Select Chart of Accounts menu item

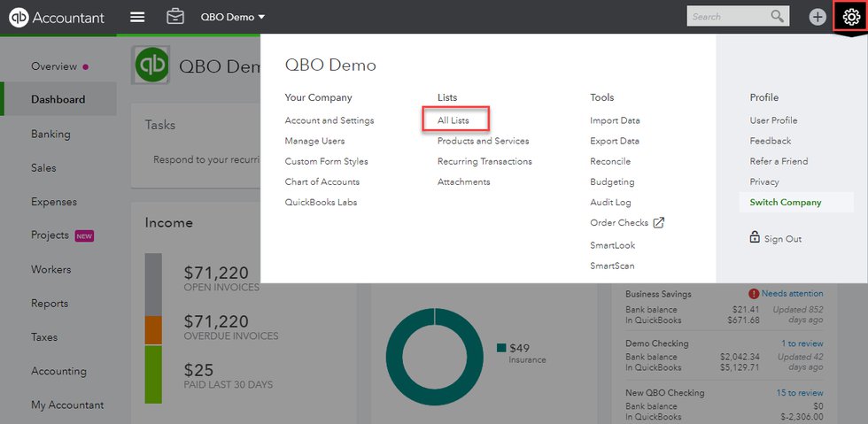(322, 181)
